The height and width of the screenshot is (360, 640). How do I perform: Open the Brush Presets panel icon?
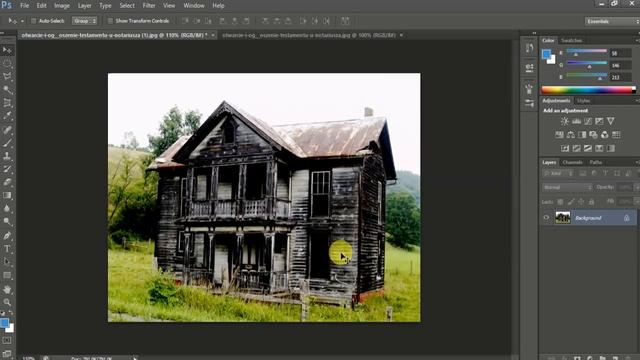coord(529,103)
